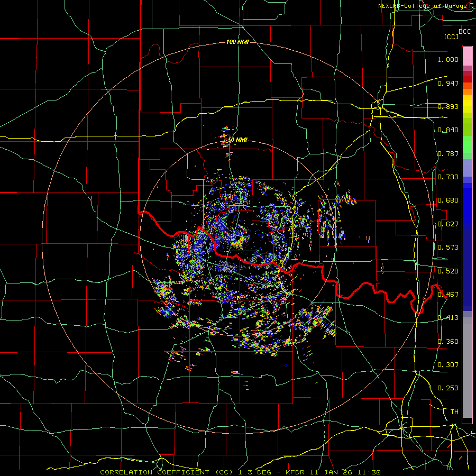This screenshot has width=476, height=476.
Task: Click the 0.733 scale value
Action: pos(448,177)
